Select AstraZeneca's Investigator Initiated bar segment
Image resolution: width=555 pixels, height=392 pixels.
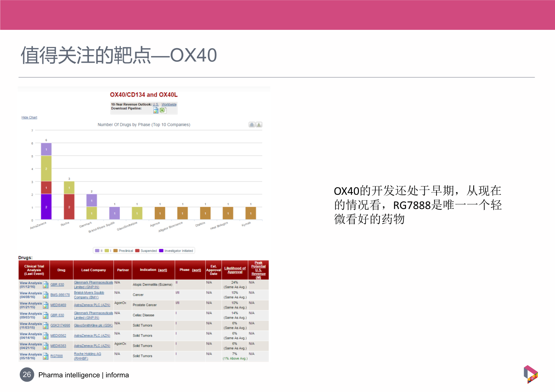pos(46,207)
